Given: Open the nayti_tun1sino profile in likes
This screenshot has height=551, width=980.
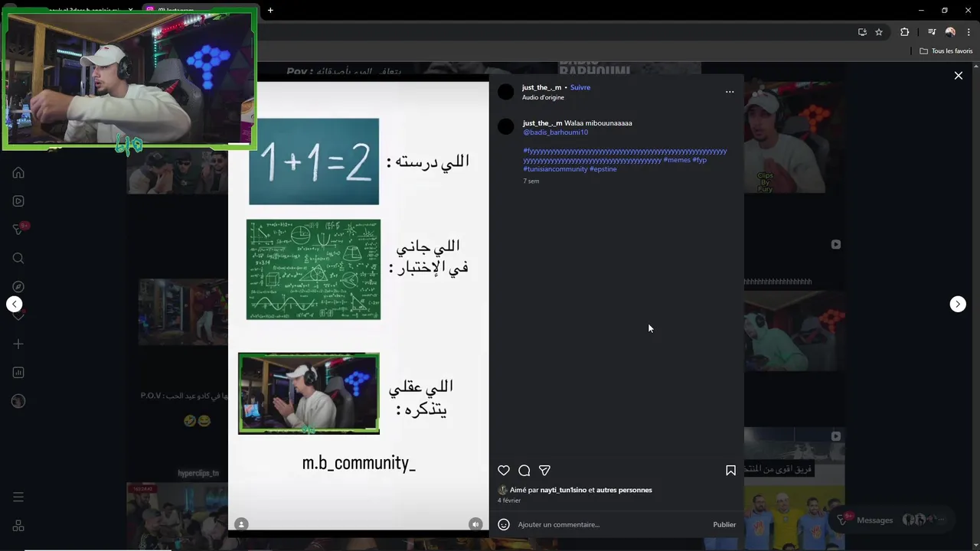Looking at the screenshot, I should click(x=563, y=490).
